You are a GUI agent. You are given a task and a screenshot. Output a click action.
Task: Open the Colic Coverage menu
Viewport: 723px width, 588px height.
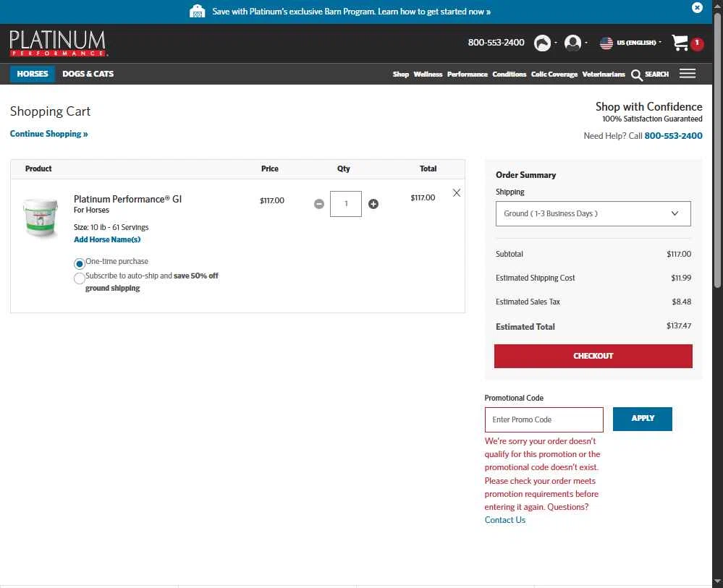(554, 74)
